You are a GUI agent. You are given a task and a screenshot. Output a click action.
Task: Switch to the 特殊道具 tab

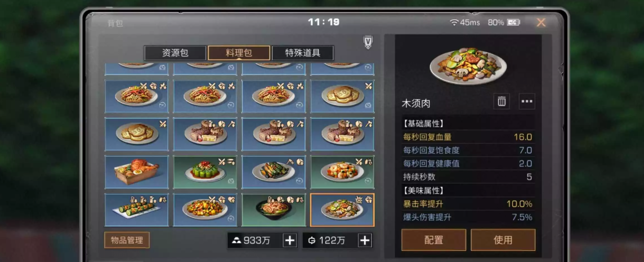point(303,53)
